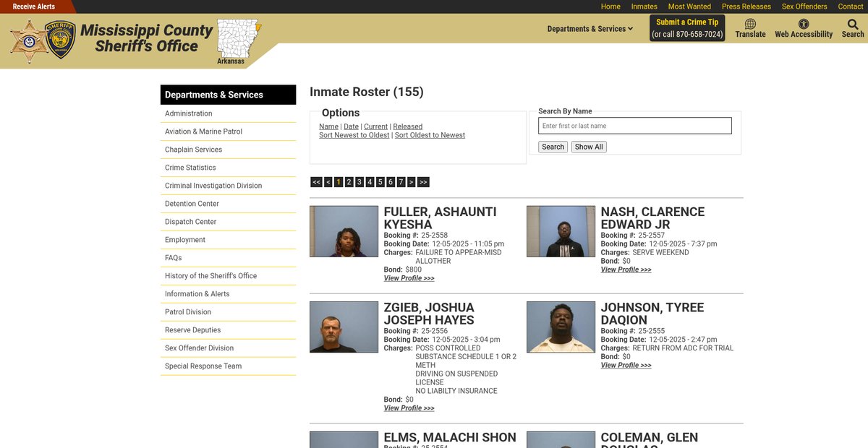Go to Home in top navigation
This screenshot has width=868, height=448.
[x=610, y=7]
